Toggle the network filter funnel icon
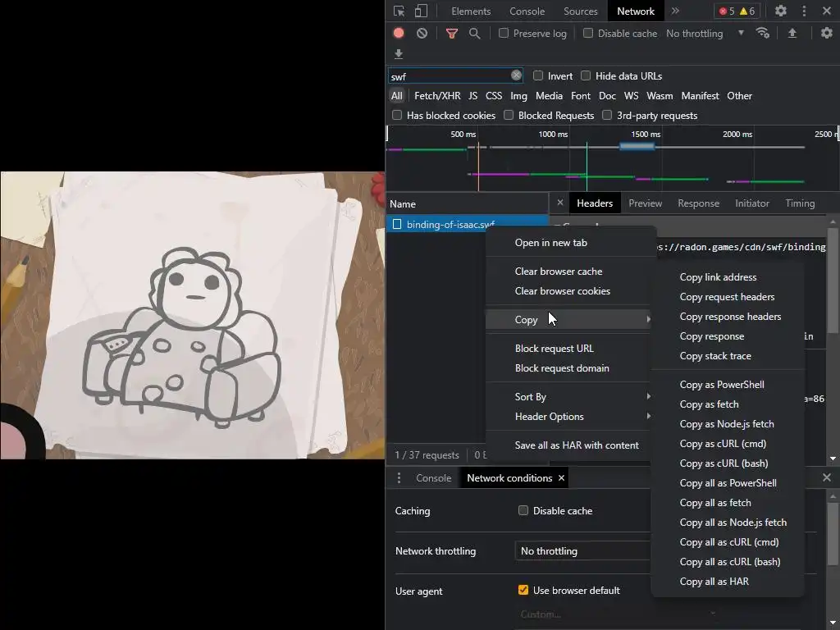Viewport: 840px width, 630px height. [452, 34]
